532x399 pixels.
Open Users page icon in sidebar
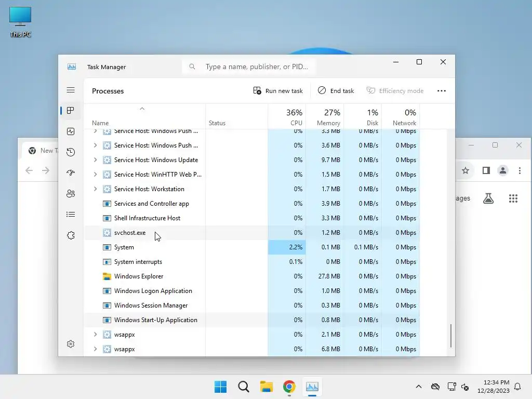coord(71,194)
